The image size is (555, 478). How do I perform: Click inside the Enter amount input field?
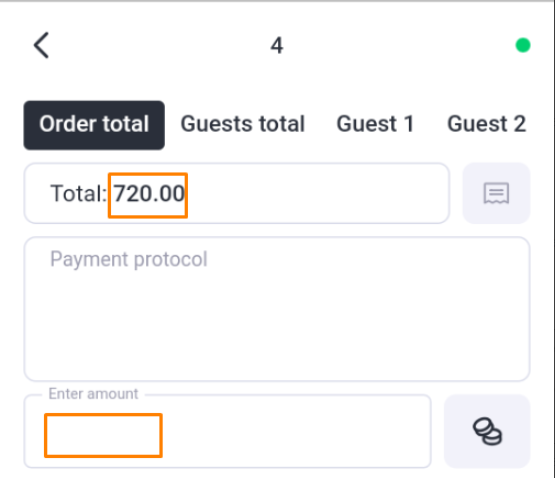click(x=228, y=431)
